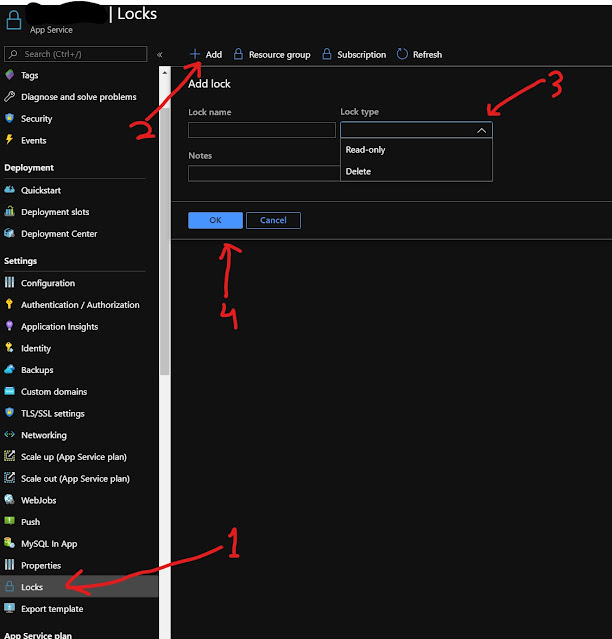Click the Export template icon
Screen dimensions: 612x639
(9, 608)
